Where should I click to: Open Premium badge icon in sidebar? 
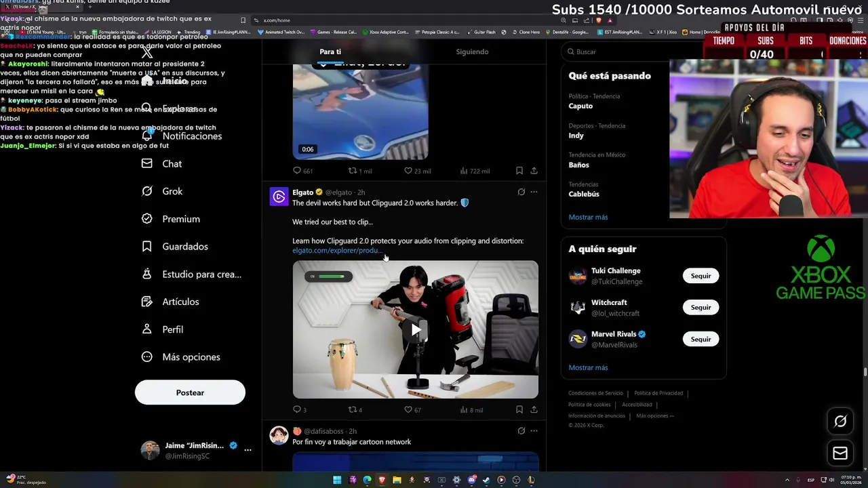click(146, 219)
